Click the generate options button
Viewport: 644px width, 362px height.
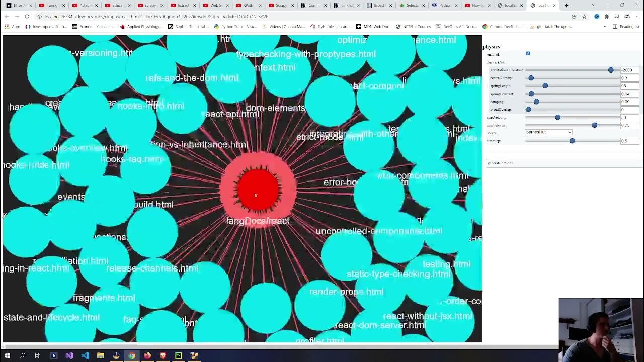(565, 163)
